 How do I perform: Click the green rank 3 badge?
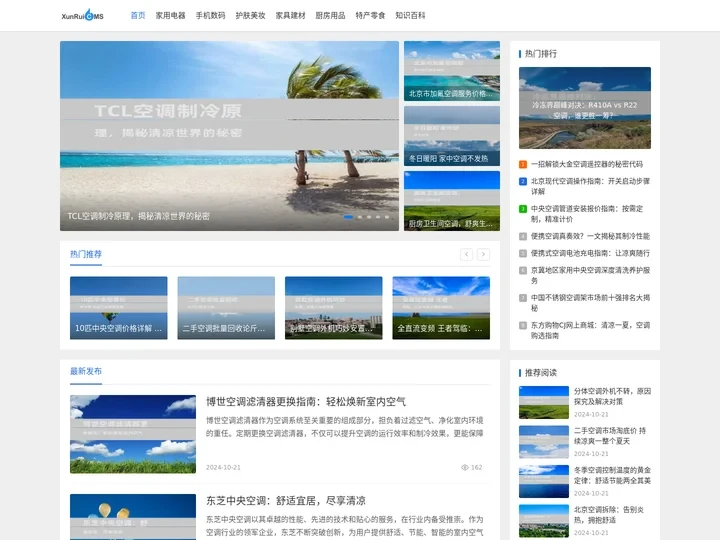523,209
